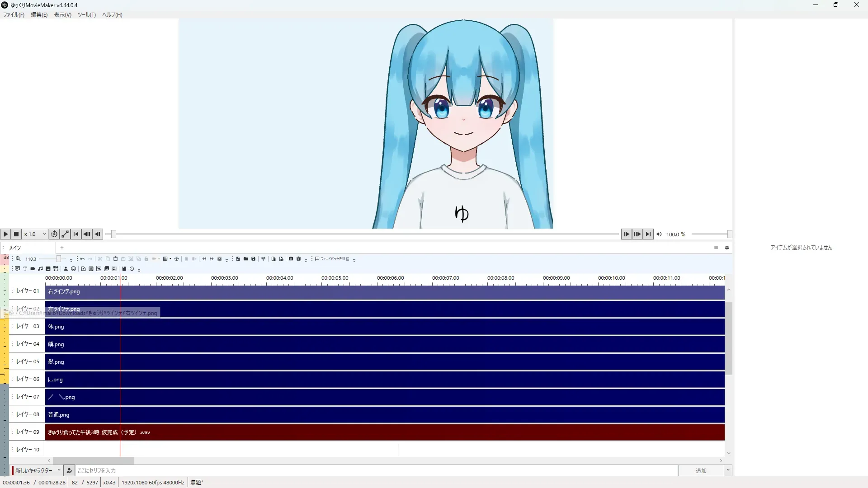Open the ツール(T) menu
The height and width of the screenshot is (488, 868).
coord(86,15)
